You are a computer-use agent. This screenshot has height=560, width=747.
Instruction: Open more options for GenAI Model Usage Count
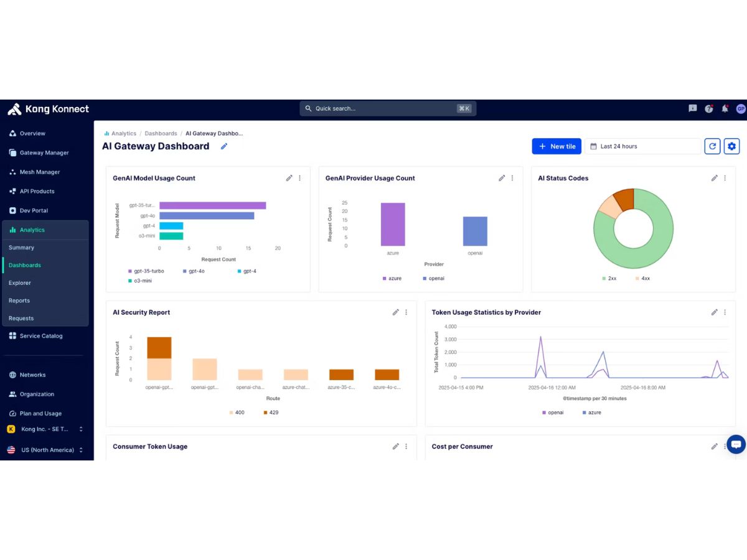pos(299,178)
